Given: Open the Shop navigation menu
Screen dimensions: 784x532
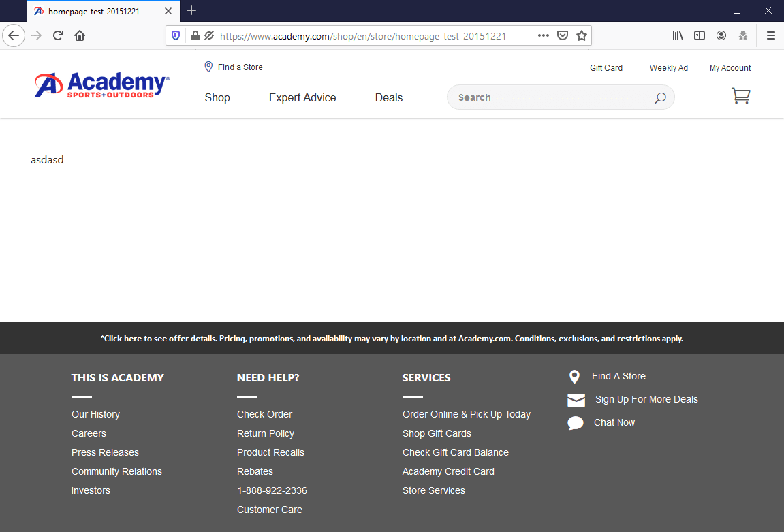Looking at the screenshot, I should point(217,97).
